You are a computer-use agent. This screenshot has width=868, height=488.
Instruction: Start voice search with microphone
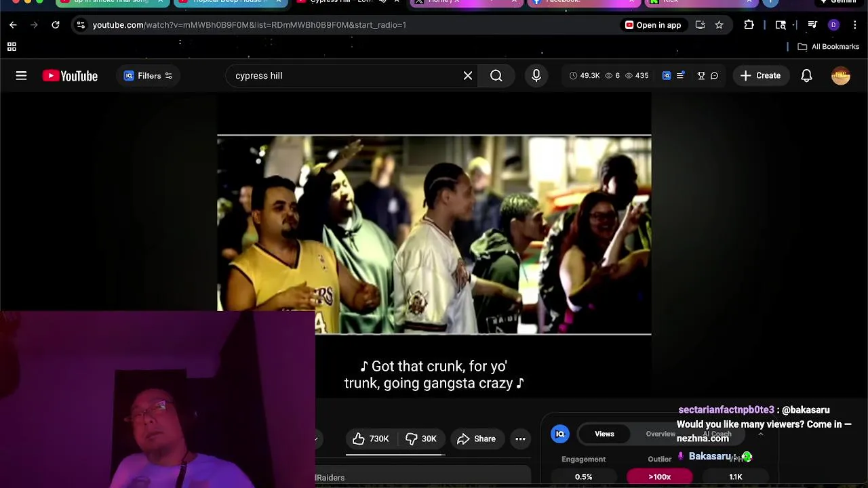(x=536, y=76)
